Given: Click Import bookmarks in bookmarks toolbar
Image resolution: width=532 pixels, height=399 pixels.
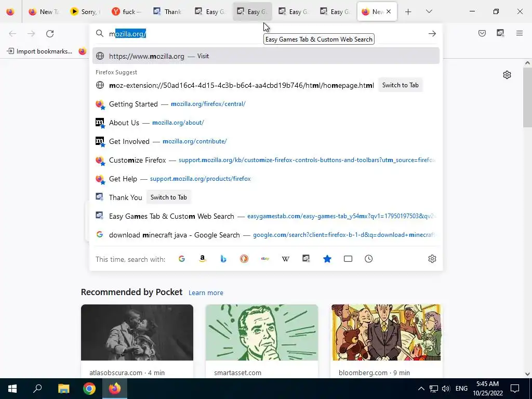Looking at the screenshot, I should tap(39, 51).
